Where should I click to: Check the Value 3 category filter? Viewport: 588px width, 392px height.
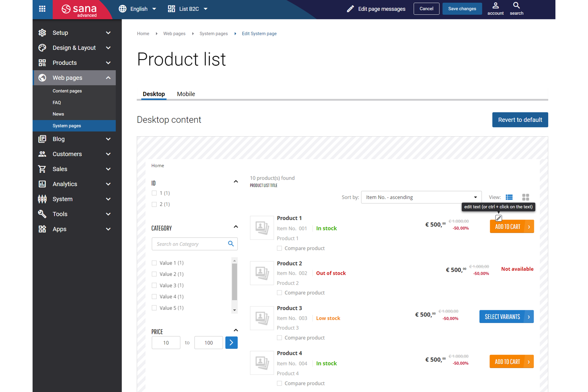click(154, 285)
